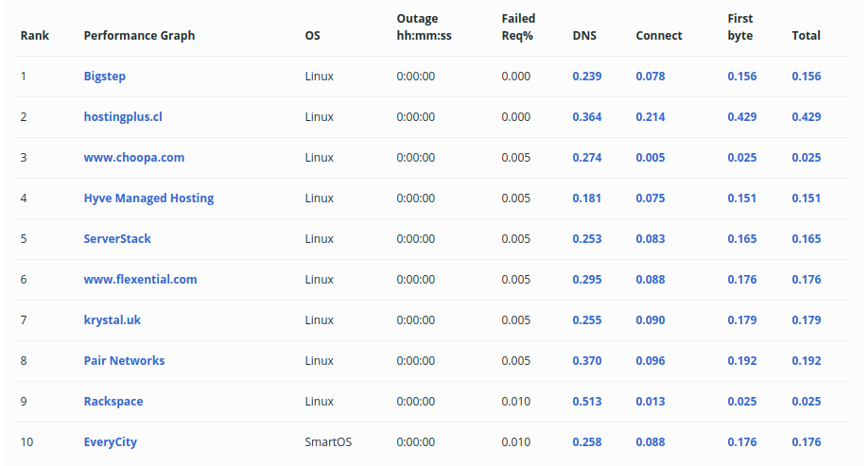Viewport: 868px width, 466px height.
Task: Open the Pair Networks link
Action: click(x=124, y=361)
